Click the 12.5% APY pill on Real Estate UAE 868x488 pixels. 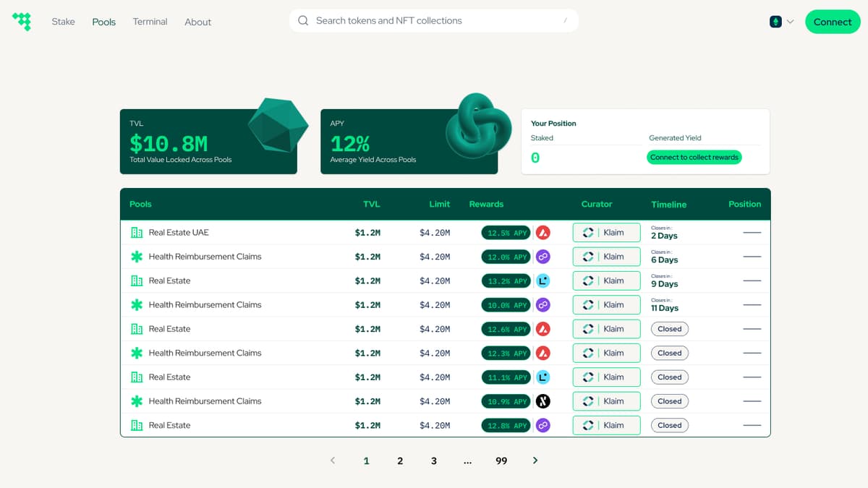coord(506,232)
